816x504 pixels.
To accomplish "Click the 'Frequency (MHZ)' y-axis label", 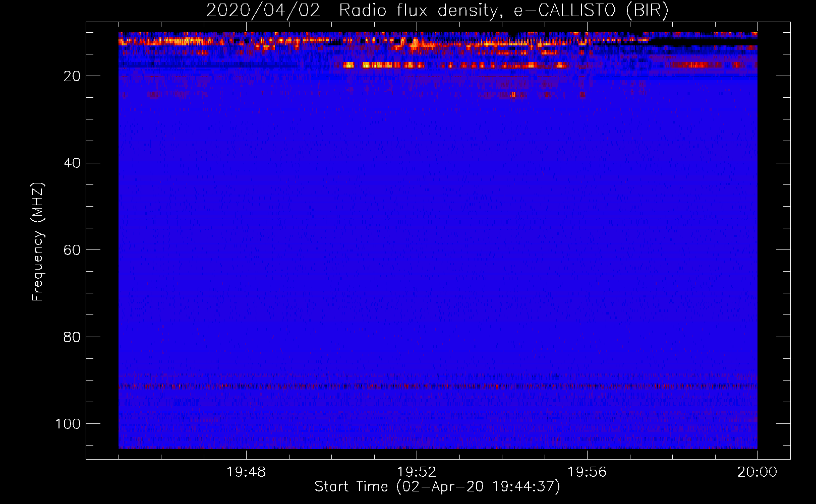I will (x=38, y=242).
